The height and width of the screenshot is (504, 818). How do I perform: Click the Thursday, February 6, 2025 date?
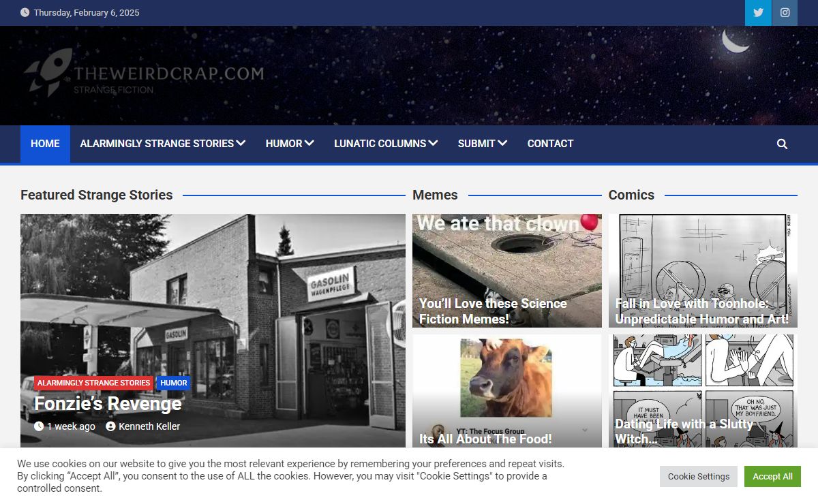click(87, 12)
